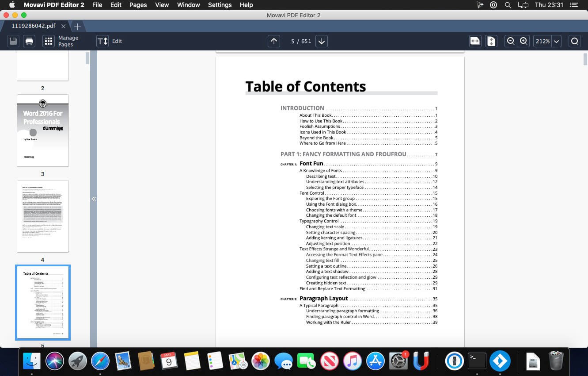
Task: Click 'Text Effects Strange and Wonderful' entry
Action: [x=334, y=249]
